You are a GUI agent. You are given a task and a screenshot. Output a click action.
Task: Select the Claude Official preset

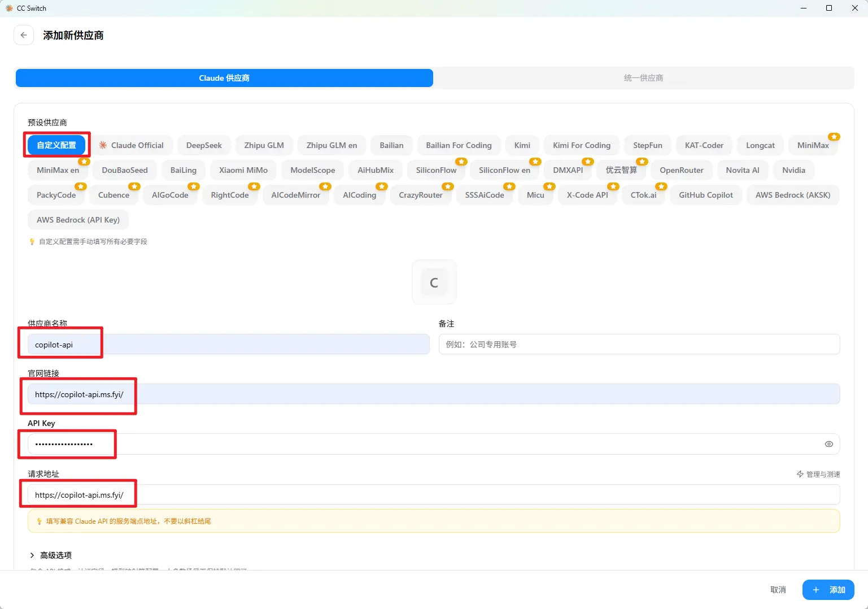point(132,145)
